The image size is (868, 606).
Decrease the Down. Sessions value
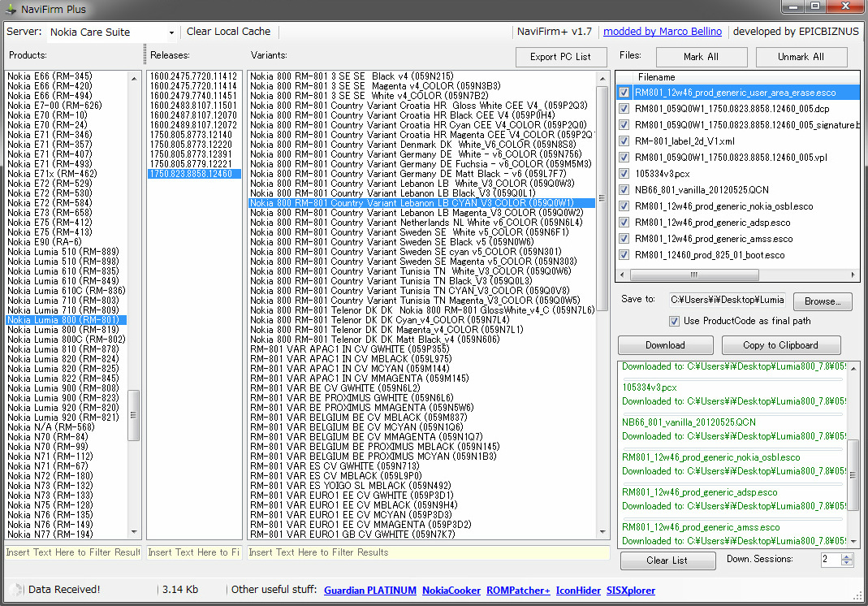(848, 563)
